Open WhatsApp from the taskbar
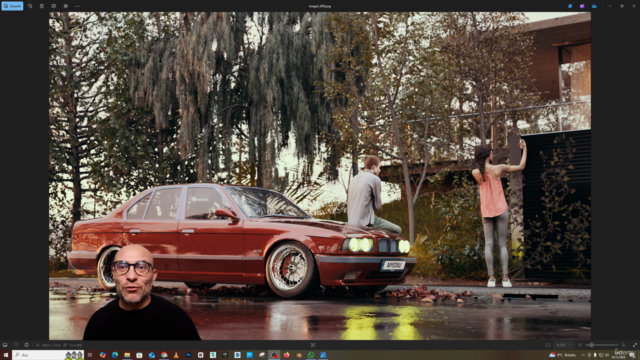 [x=311, y=355]
